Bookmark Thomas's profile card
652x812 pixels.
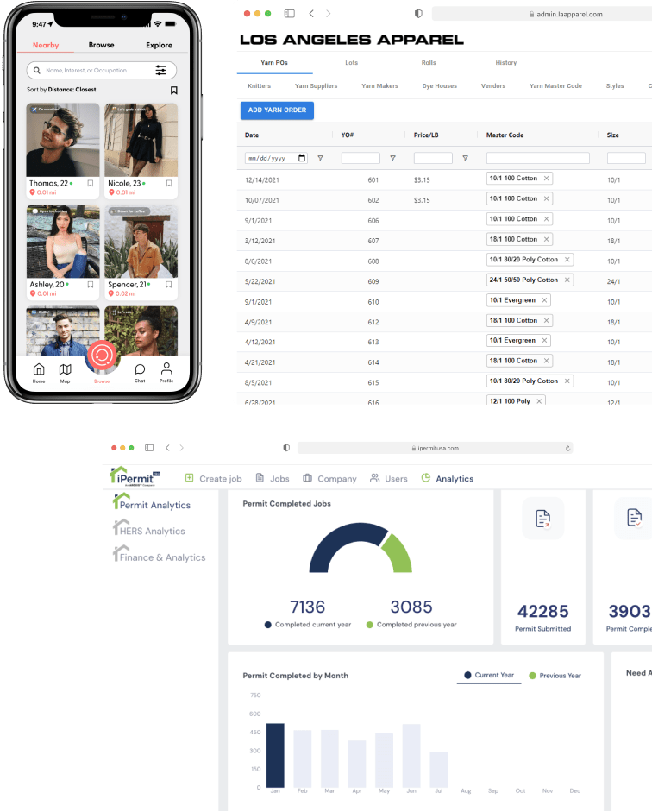coord(90,184)
